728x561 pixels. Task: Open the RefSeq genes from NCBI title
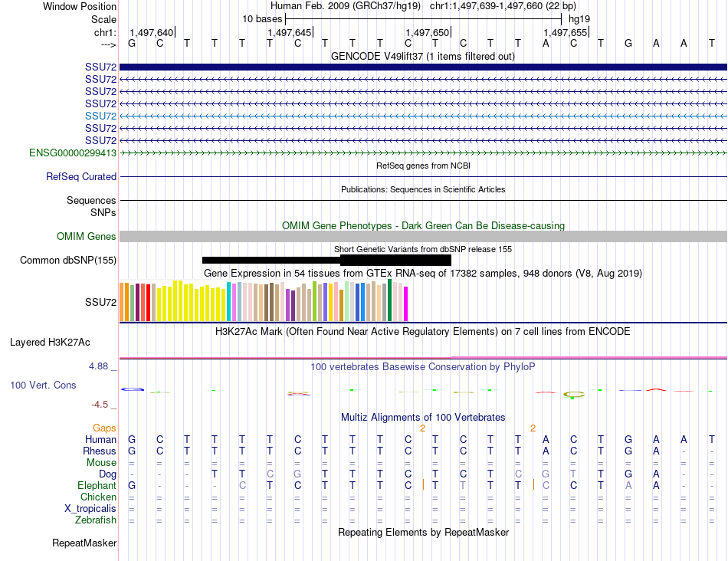(x=422, y=166)
